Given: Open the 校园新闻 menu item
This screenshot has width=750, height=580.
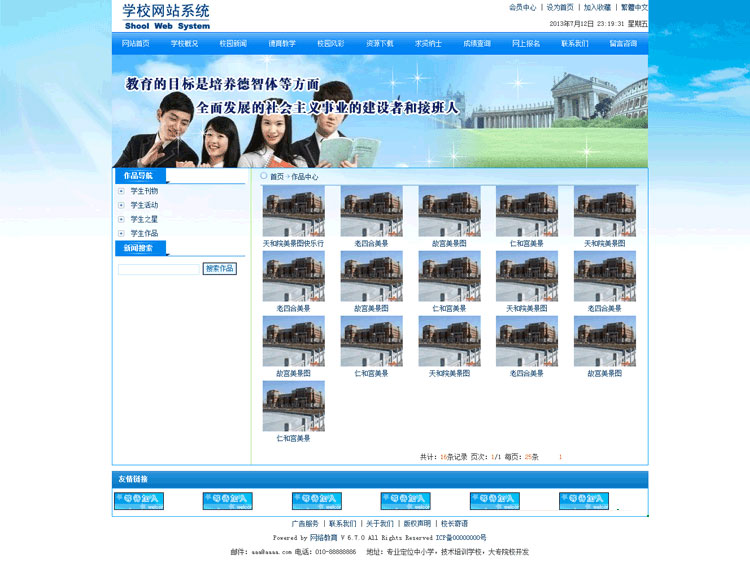Looking at the screenshot, I should click(233, 44).
